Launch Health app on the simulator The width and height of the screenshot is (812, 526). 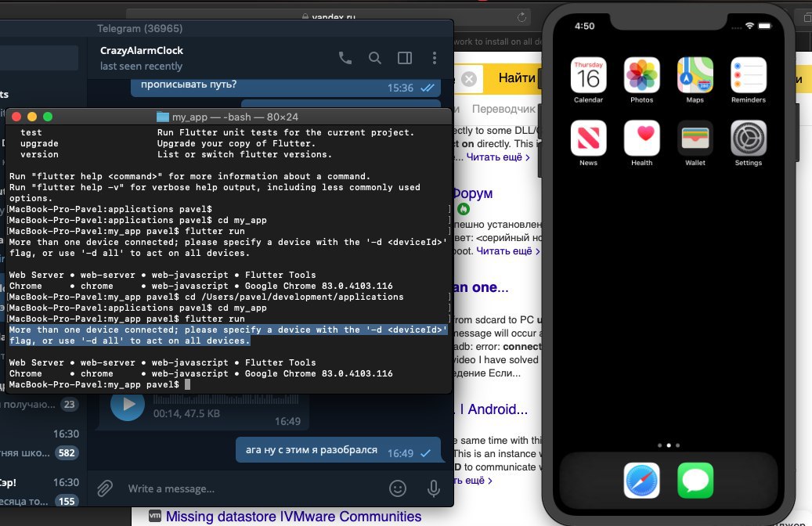641,139
